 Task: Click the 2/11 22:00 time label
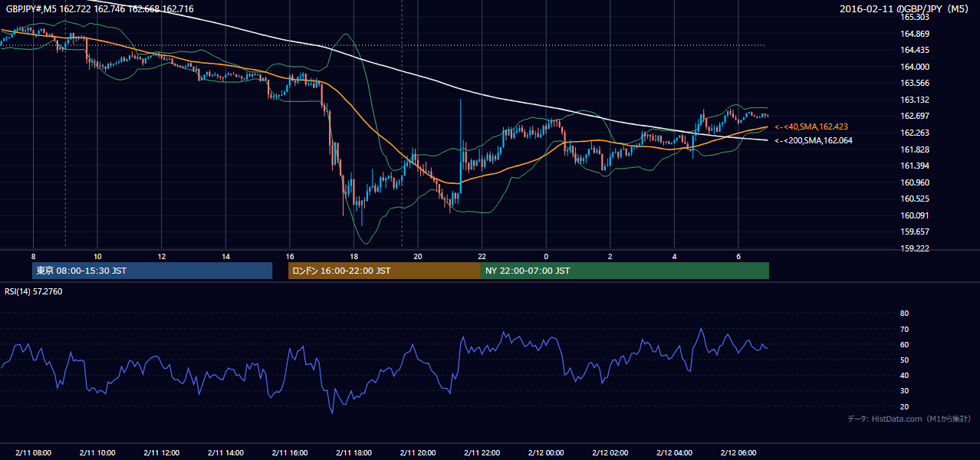tap(482, 452)
